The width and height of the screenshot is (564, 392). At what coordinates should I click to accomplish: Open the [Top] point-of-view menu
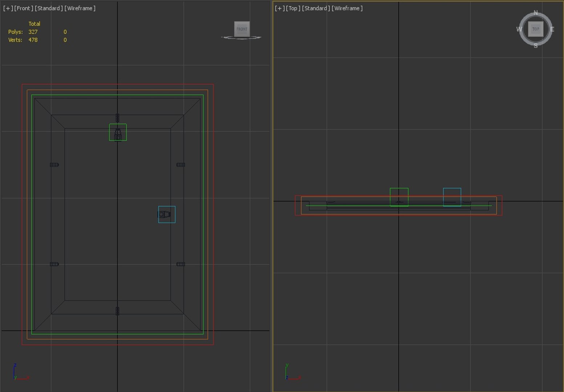click(293, 8)
